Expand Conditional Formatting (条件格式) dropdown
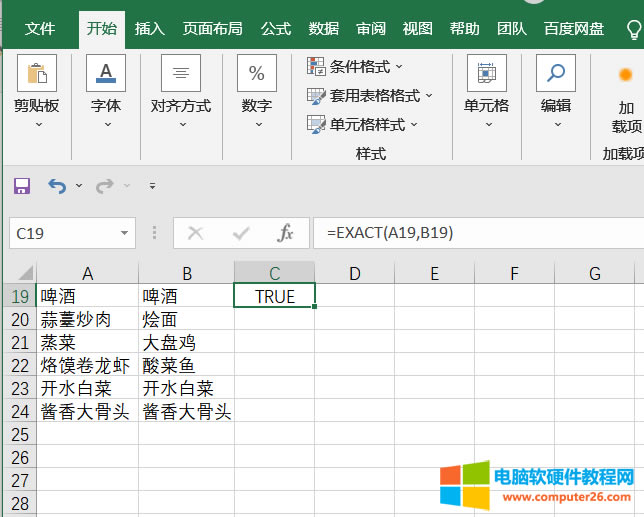Image resolution: width=644 pixels, height=517 pixels. coord(399,67)
